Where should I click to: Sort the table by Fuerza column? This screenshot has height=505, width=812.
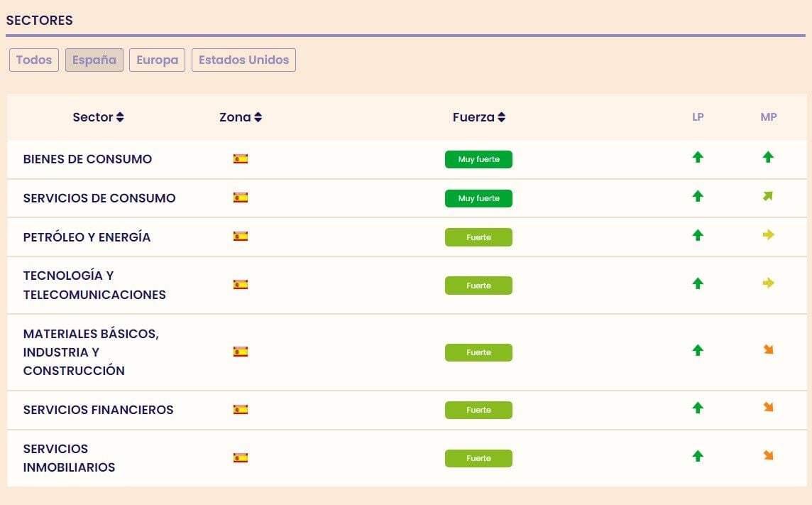pos(479,117)
